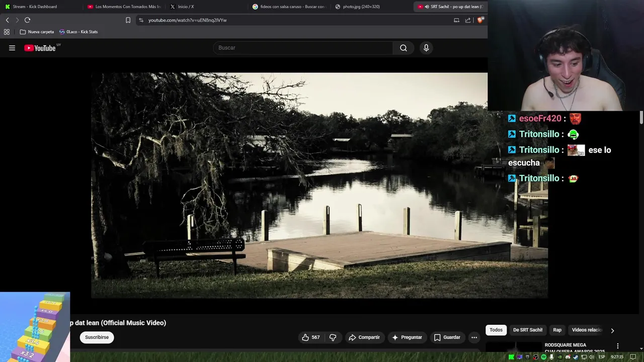Go forward in browser history
Image resolution: width=644 pixels, height=362 pixels.
17,20
